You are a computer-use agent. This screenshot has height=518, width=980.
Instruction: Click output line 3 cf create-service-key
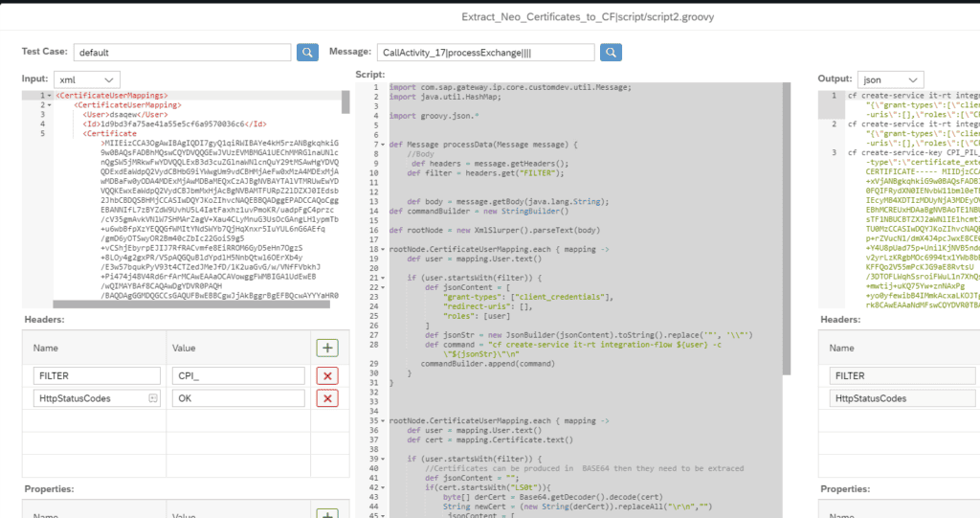pos(914,152)
